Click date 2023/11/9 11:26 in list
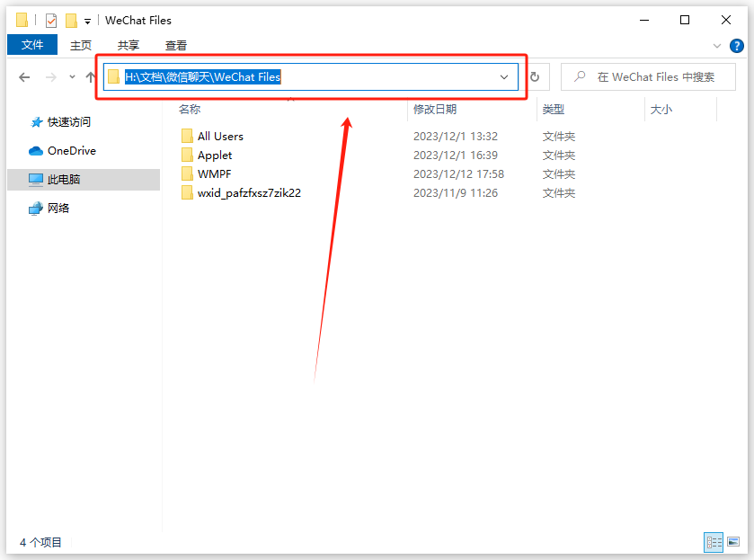The image size is (754, 560). coord(456,193)
